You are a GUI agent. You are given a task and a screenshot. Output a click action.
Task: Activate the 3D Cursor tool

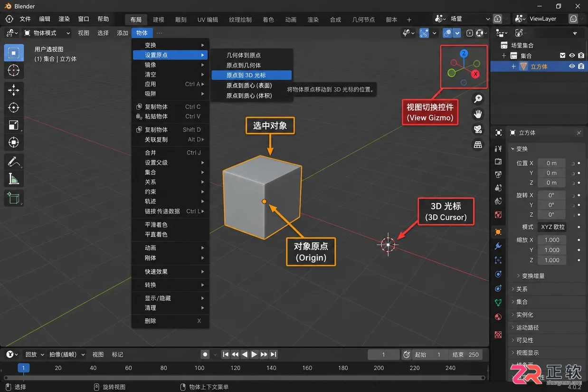coord(14,70)
